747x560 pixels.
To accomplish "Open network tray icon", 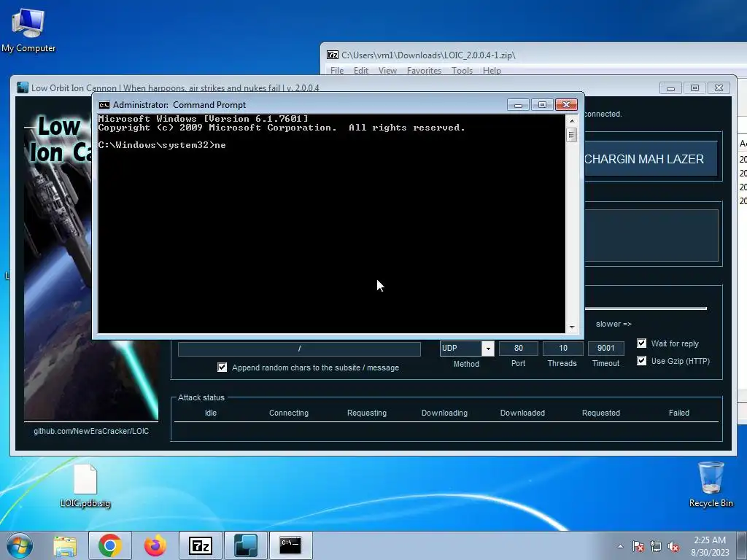I will 656,546.
